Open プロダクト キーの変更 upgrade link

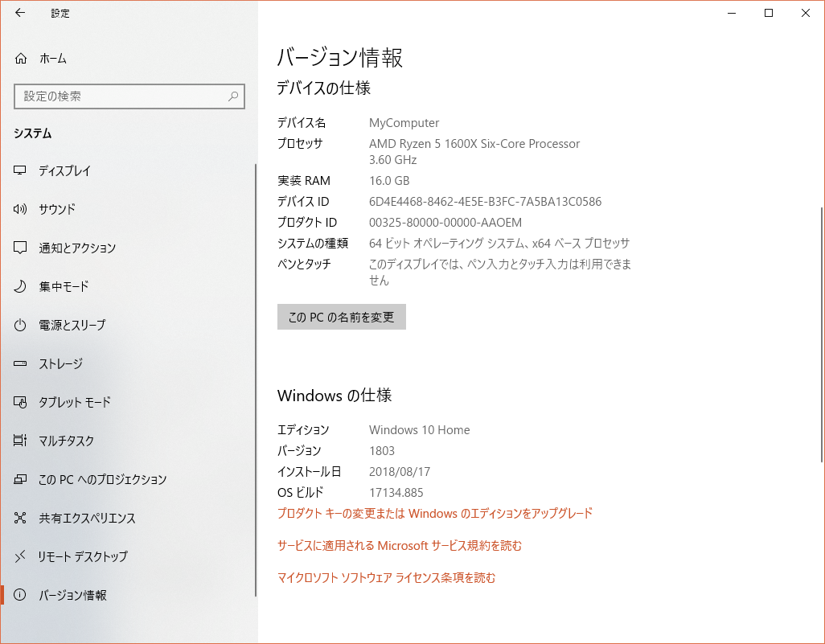click(x=434, y=513)
